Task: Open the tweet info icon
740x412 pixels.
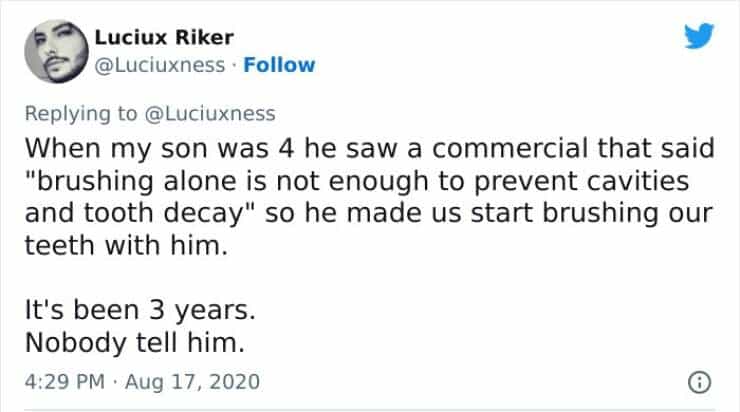Action: click(700, 381)
